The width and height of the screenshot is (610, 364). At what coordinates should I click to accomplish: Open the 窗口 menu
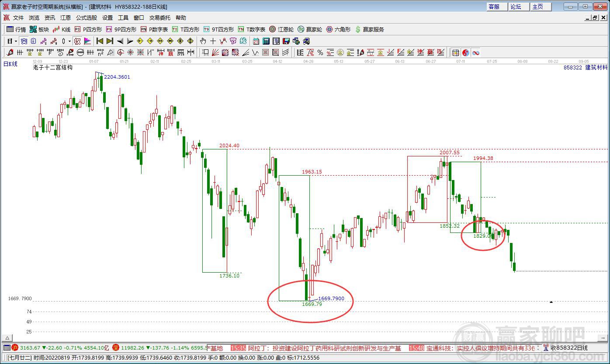coord(139,18)
